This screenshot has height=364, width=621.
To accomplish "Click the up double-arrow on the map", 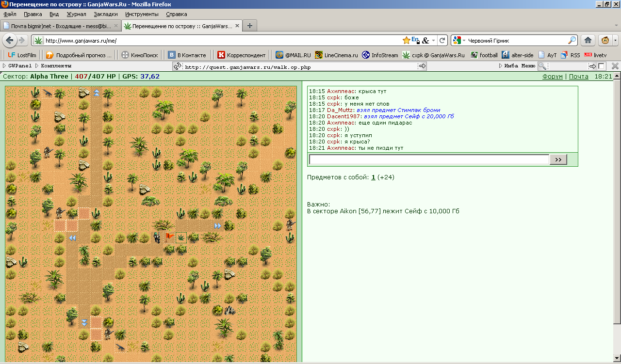I will [x=97, y=92].
